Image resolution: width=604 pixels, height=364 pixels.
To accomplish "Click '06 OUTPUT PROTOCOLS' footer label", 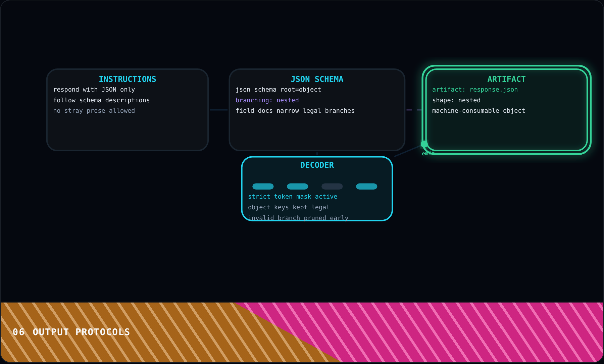I will [x=71, y=332].
